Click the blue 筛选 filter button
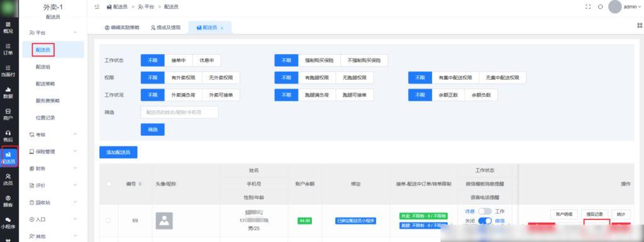Screen dimensions: 644x242 (152, 129)
